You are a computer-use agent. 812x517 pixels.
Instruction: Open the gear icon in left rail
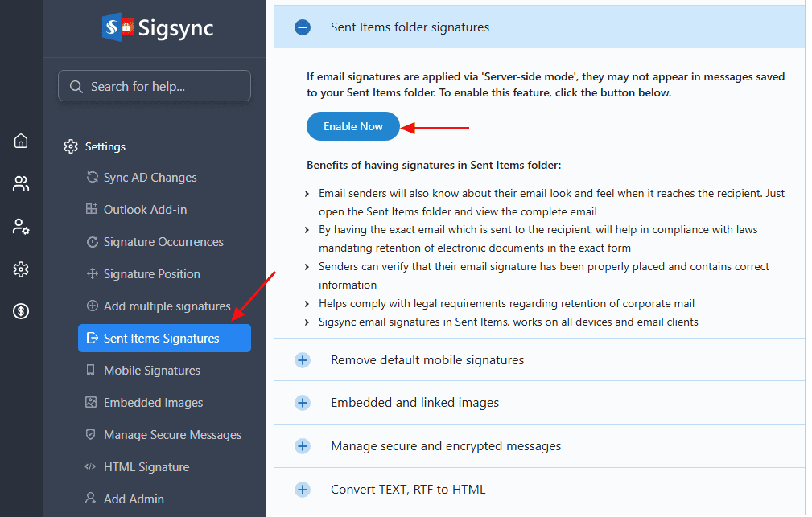(21, 269)
